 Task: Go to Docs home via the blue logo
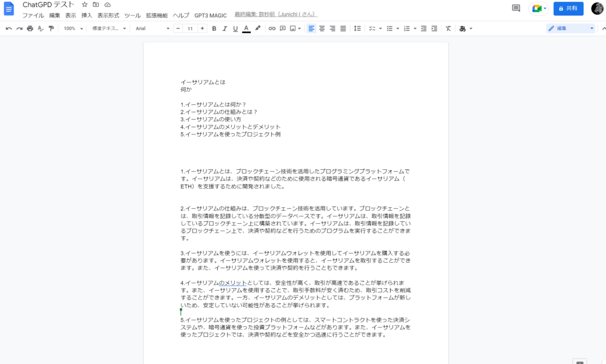[x=8, y=9]
